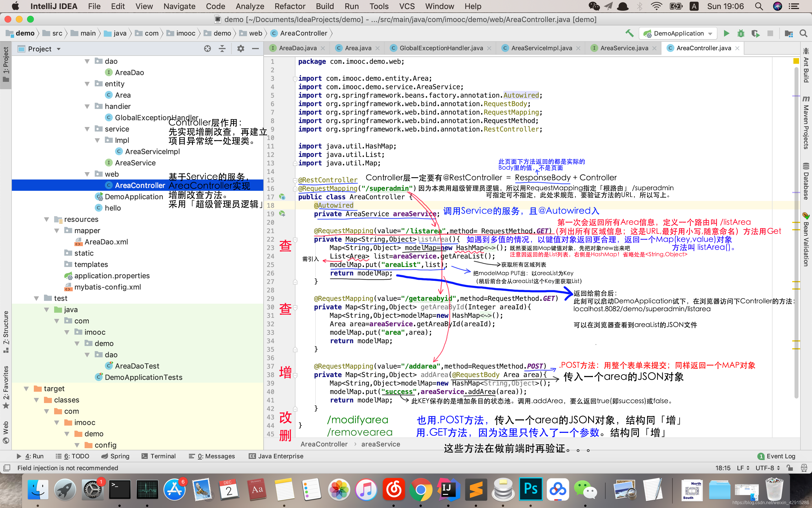Open the VCS menu
This screenshot has height=508, width=812.
pyautogui.click(x=407, y=6)
